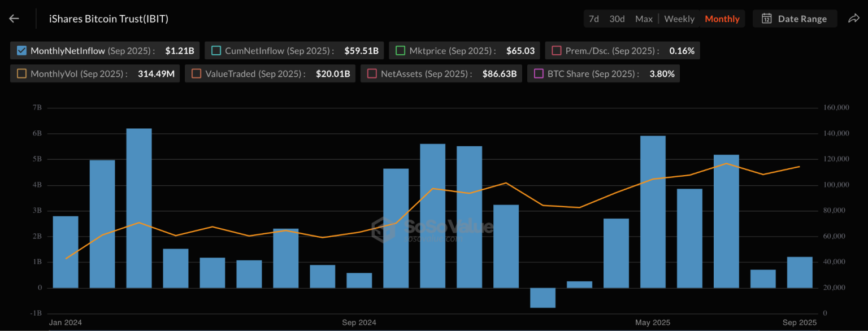Toggle the Mktprice series checkbox
The width and height of the screenshot is (868, 331).
point(400,51)
